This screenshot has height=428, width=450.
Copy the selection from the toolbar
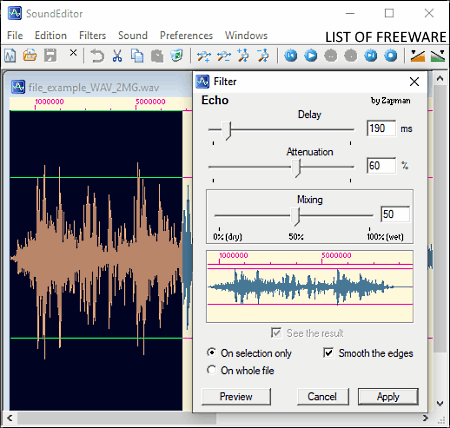[137, 56]
